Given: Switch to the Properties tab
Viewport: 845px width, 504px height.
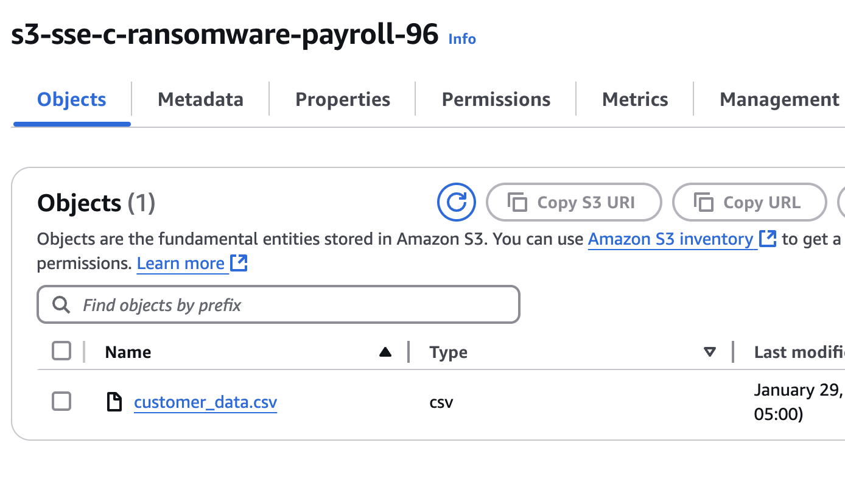Looking at the screenshot, I should click(343, 99).
